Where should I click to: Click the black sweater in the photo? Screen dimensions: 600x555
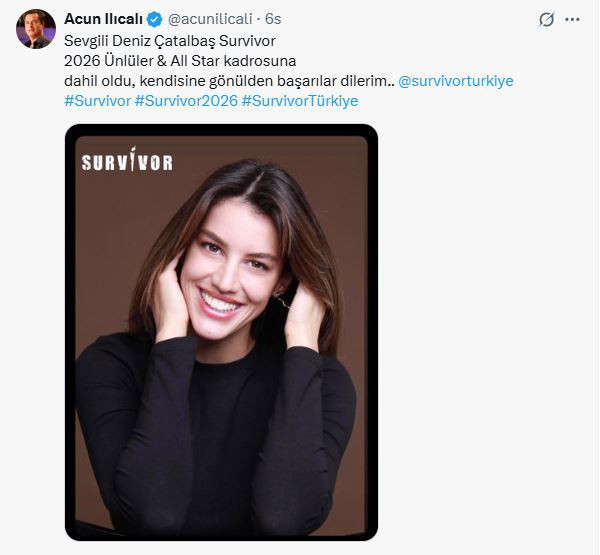point(230,440)
